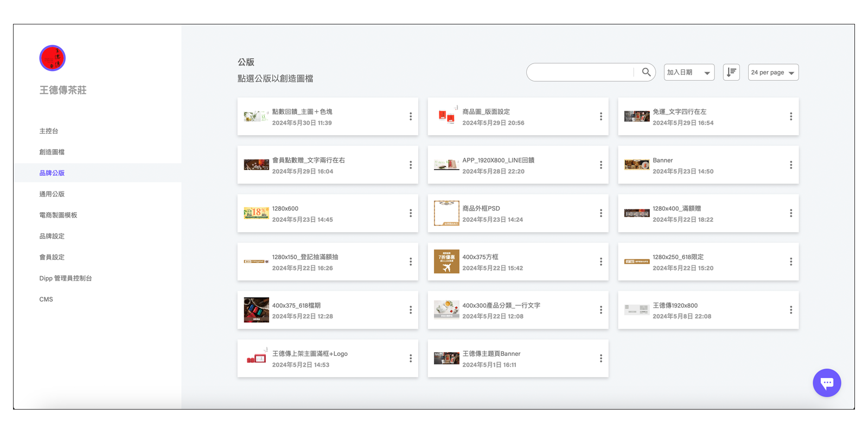
Task: Click the 1280x150_登記抽滿額抽 template title
Action: pyautogui.click(x=305, y=257)
